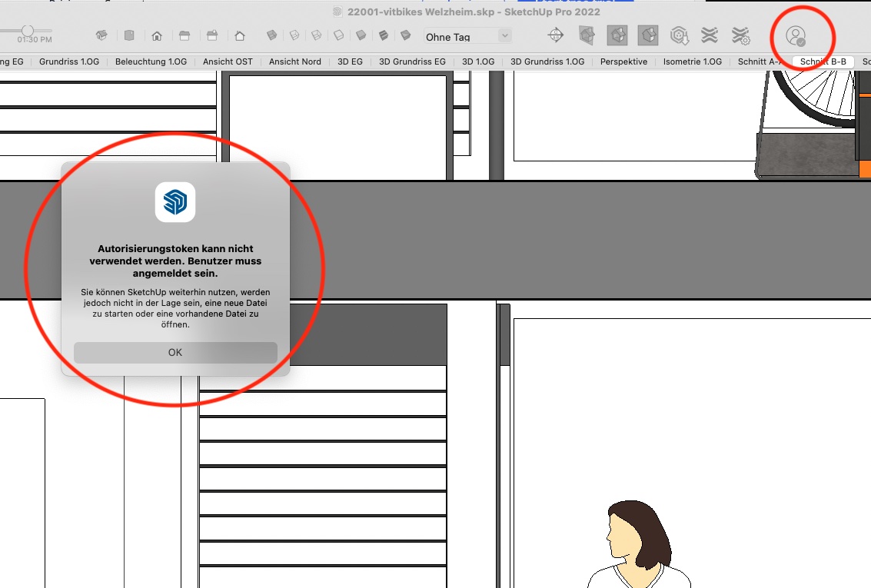The width and height of the screenshot is (871, 588).
Task: Apply Shaded With Textures style
Action: pos(383,35)
